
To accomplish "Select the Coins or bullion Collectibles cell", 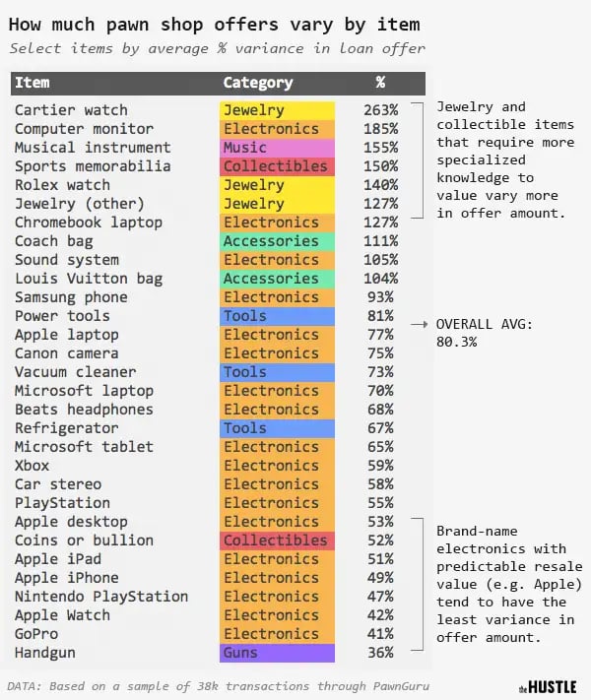I will (x=277, y=541).
